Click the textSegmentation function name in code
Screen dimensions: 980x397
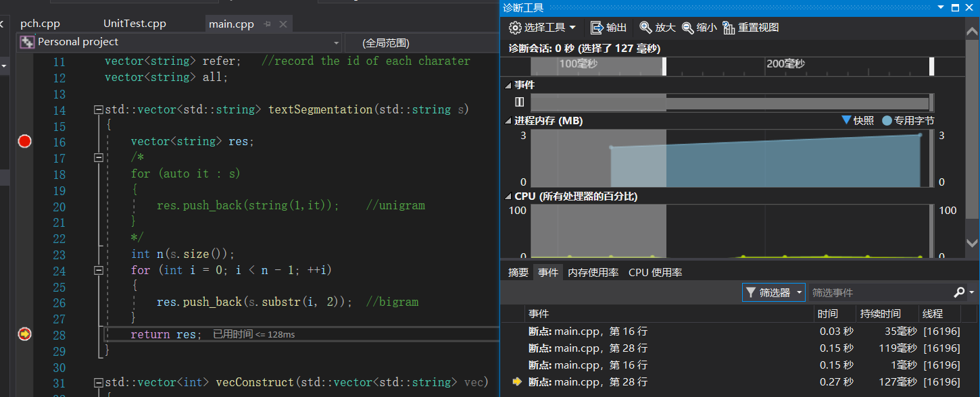[320, 109]
